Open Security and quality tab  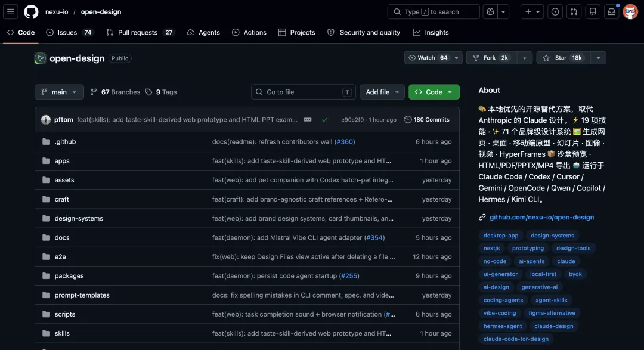coord(364,32)
